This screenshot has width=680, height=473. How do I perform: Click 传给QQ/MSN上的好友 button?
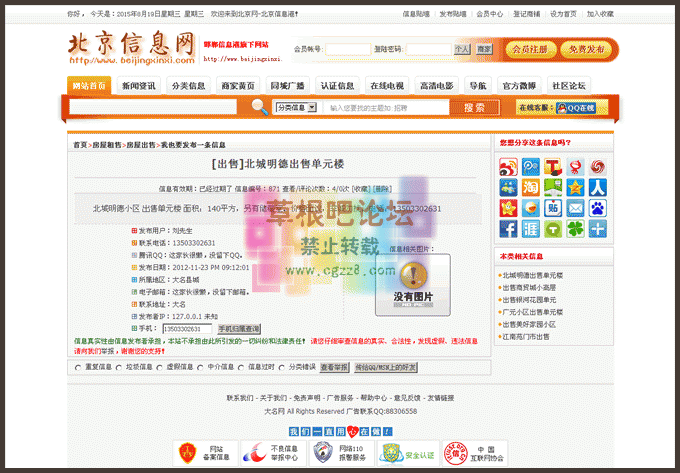386,368
